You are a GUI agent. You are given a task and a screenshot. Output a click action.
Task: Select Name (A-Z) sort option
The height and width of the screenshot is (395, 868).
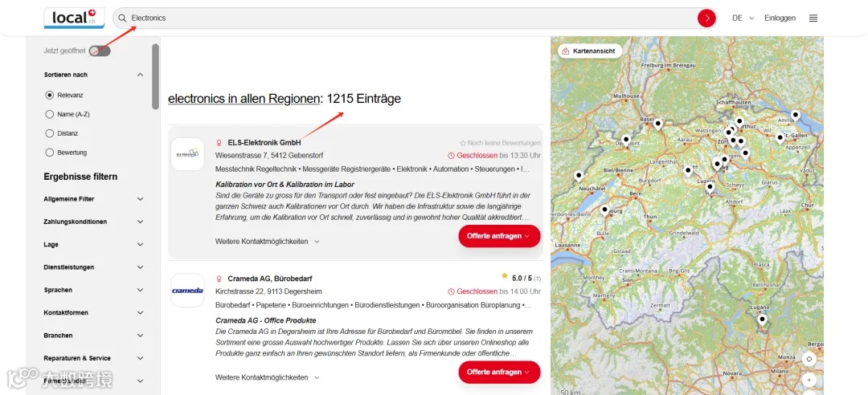[49, 115]
